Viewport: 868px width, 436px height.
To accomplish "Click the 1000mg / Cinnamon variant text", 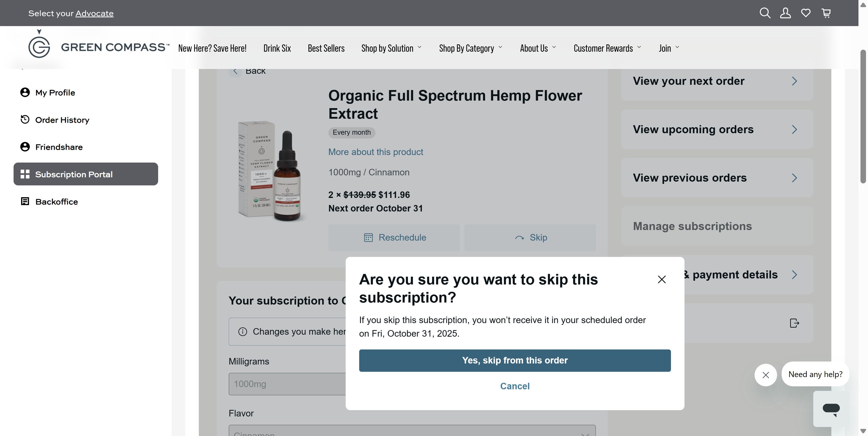I will click(x=369, y=172).
